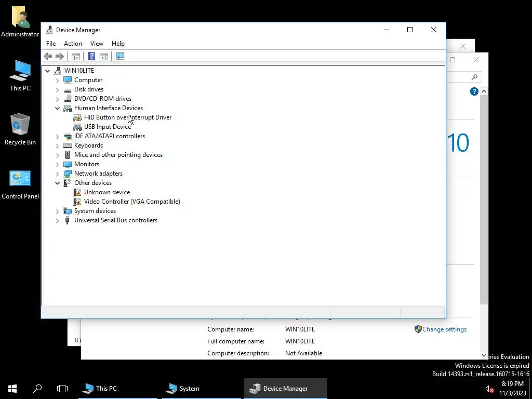Select This PC desktop icon

20,75
